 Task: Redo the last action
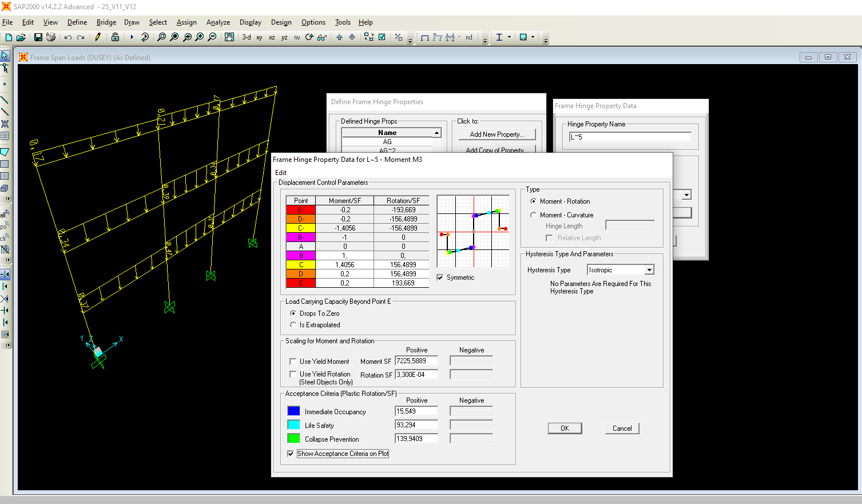(81, 37)
